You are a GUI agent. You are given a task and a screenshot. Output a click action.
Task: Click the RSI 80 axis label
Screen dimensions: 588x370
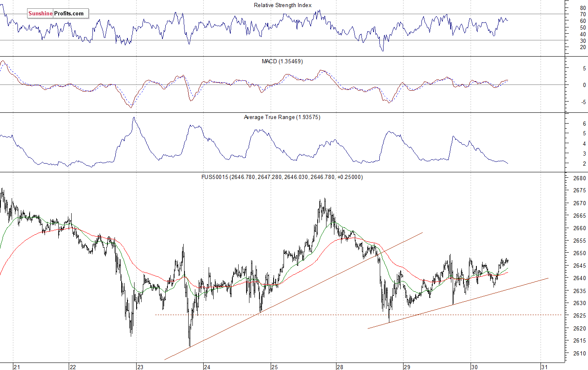tap(583, 8)
